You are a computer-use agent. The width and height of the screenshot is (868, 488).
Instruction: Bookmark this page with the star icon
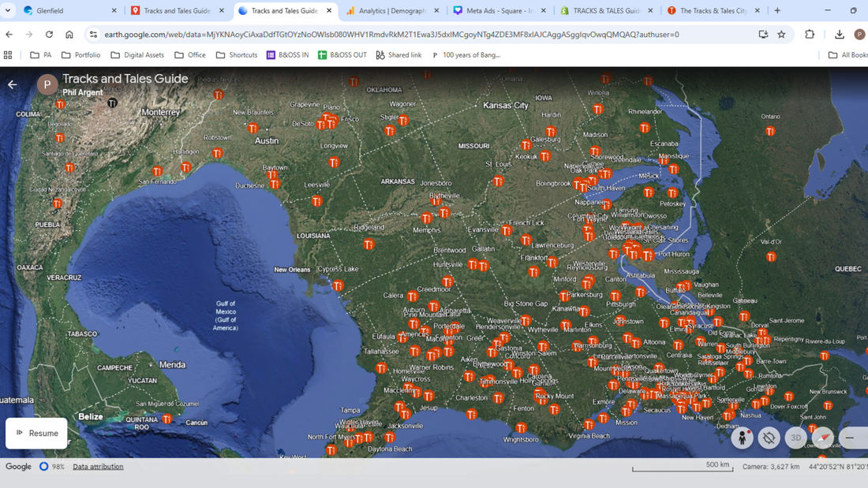[781, 35]
